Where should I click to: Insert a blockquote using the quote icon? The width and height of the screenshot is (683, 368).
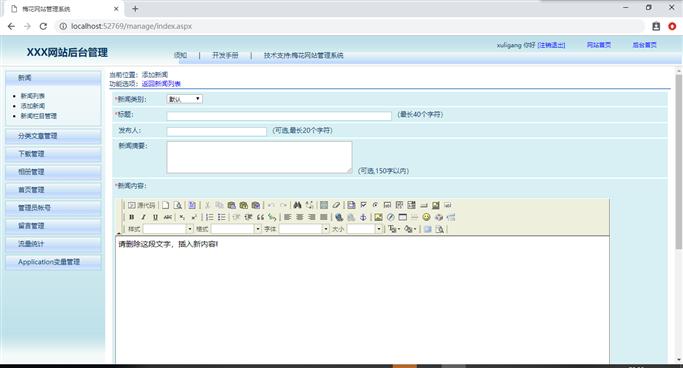[x=260, y=217]
